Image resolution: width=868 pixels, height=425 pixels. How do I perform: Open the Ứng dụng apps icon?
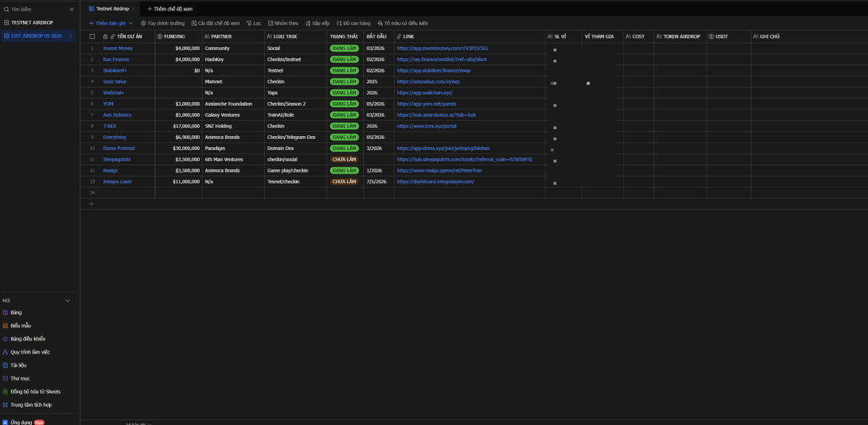(5, 421)
